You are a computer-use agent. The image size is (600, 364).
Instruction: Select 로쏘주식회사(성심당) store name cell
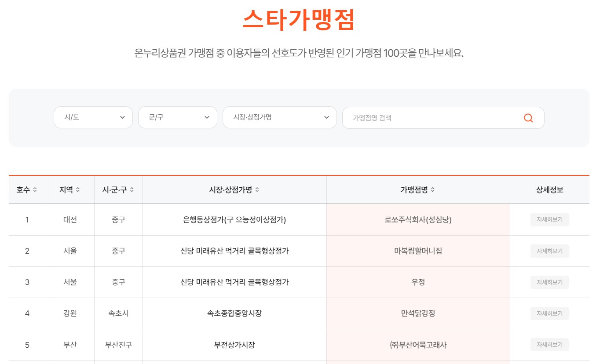click(x=418, y=220)
